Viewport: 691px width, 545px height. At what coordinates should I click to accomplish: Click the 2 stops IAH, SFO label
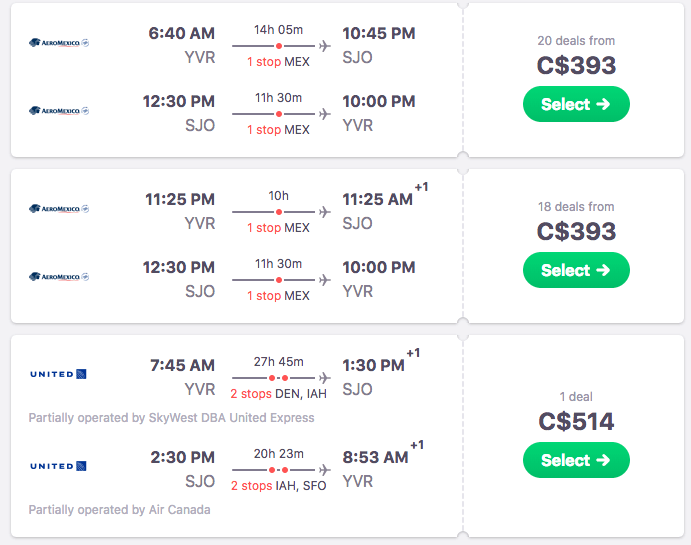coord(279,486)
